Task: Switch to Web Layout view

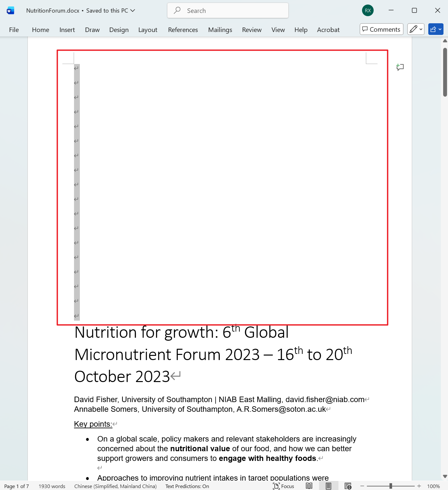Action: click(x=348, y=486)
